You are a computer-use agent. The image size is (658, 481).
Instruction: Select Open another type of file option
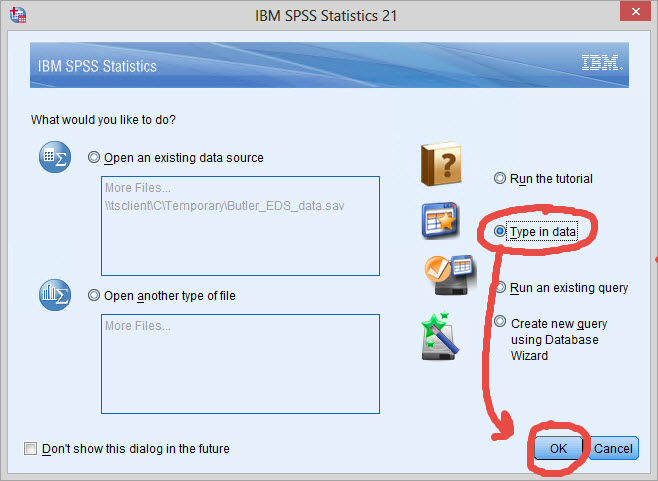click(94, 295)
